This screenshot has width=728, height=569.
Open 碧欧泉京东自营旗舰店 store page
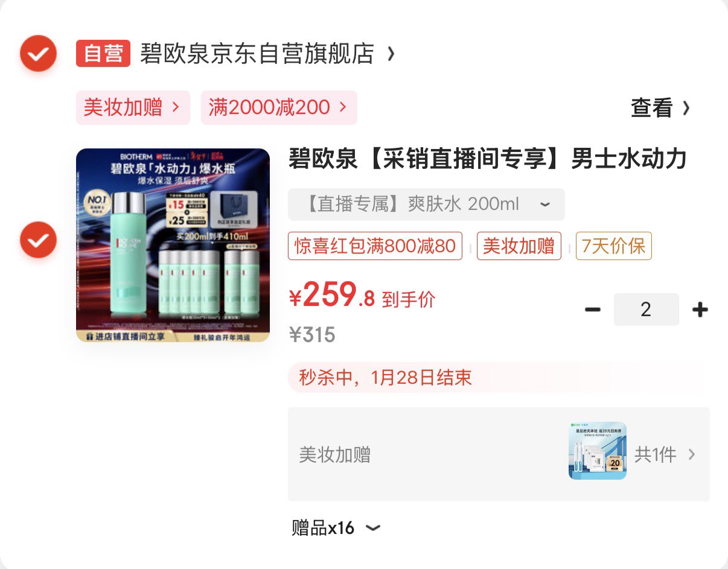(x=257, y=54)
